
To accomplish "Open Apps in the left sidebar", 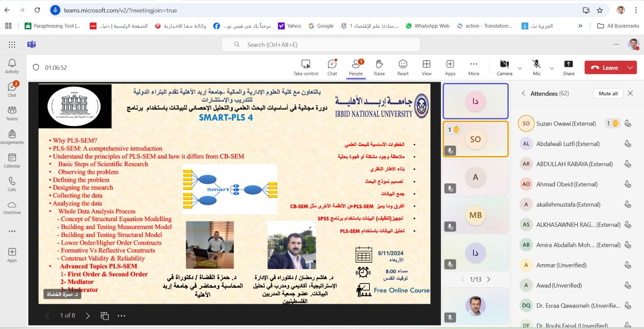I will coord(12,255).
